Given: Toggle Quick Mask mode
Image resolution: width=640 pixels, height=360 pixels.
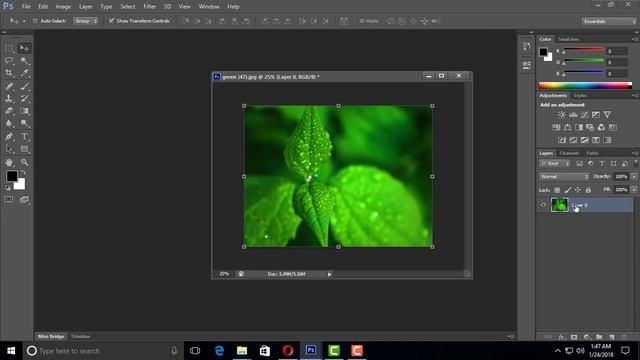Looking at the screenshot, I should (9, 200).
